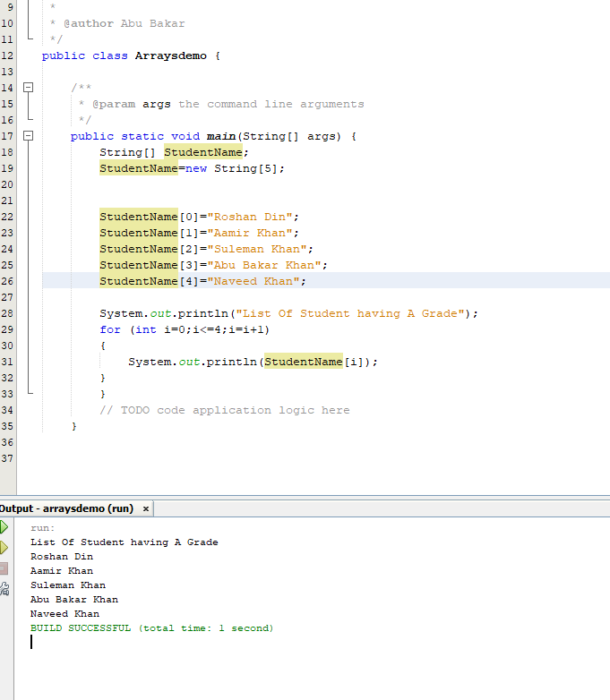Viewport: 610px width, 700px height.
Task: Click the string "Naveed Khan" in code
Action: click(253, 281)
